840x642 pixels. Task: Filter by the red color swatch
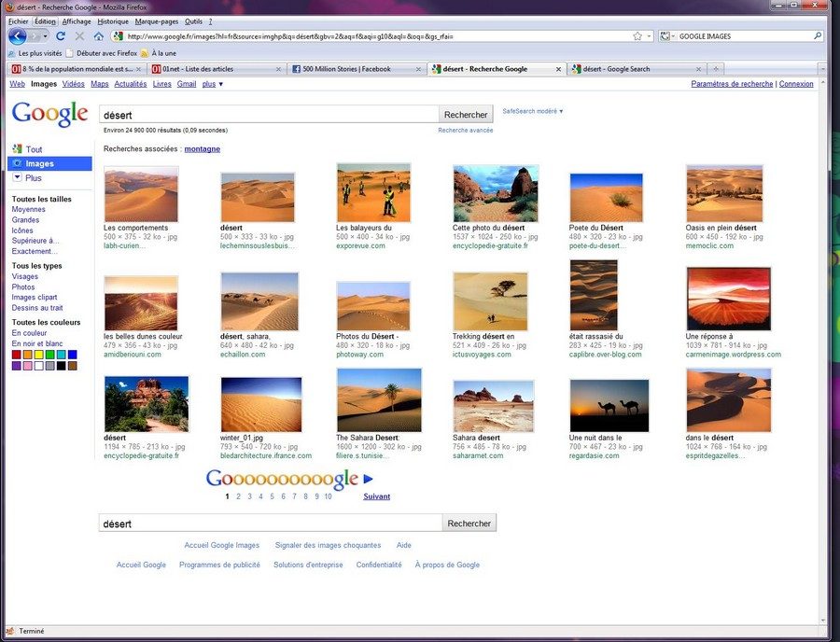[17, 354]
